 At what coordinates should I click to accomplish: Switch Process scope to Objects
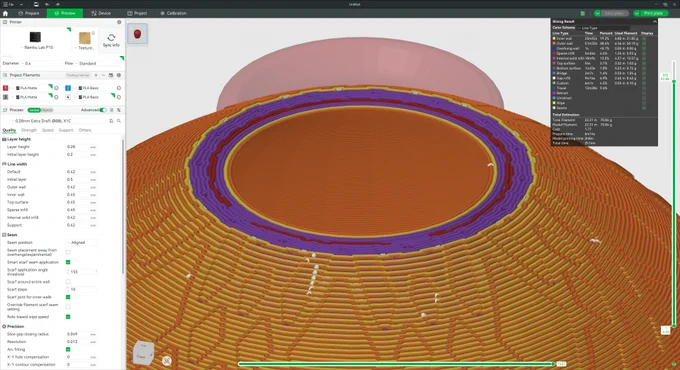(x=47, y=110)
